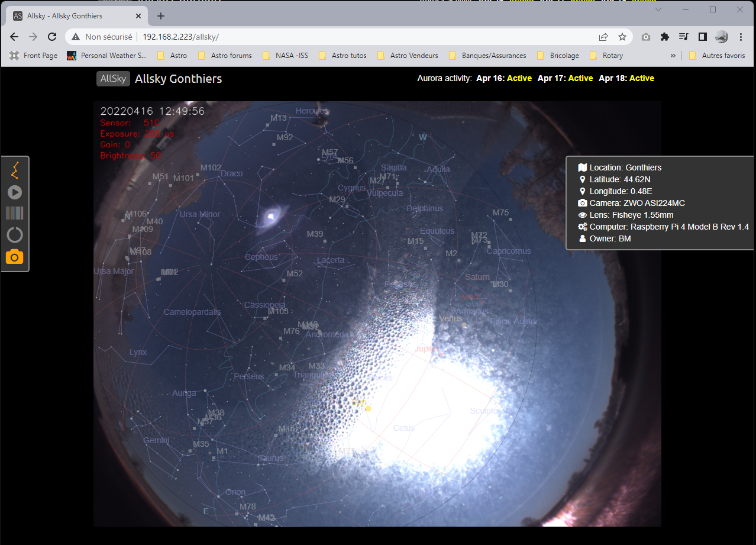Click the Draco constellation label
Viewport: 756px width, 545px height.
[x=231, y=173]
